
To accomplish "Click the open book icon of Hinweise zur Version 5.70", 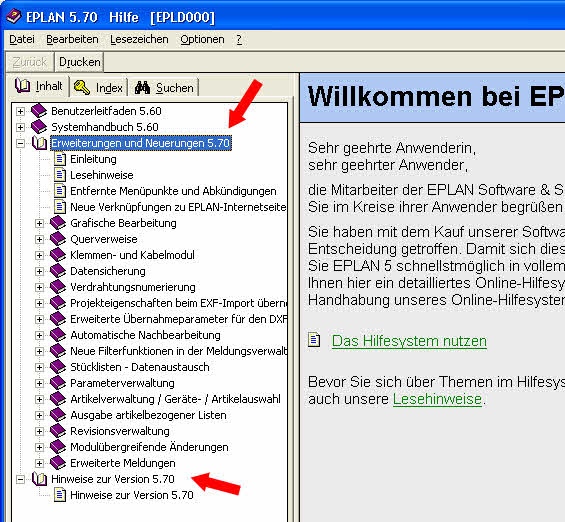I will tap(40, 479).
